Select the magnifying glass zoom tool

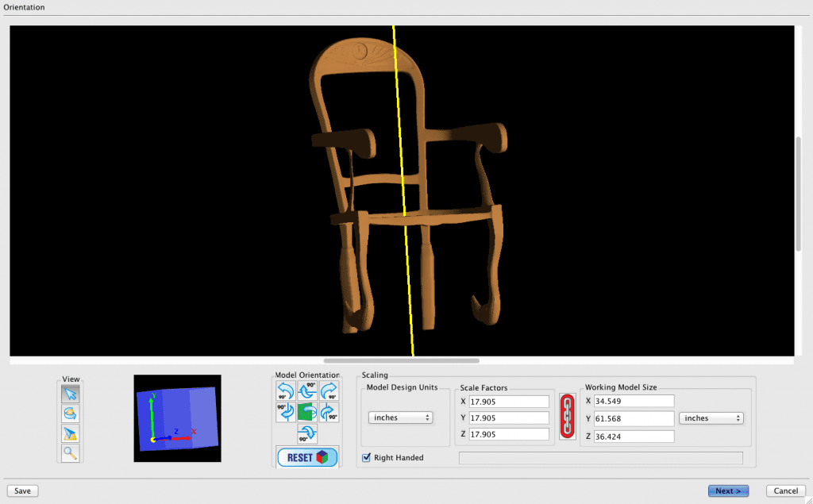click(71, 453)
